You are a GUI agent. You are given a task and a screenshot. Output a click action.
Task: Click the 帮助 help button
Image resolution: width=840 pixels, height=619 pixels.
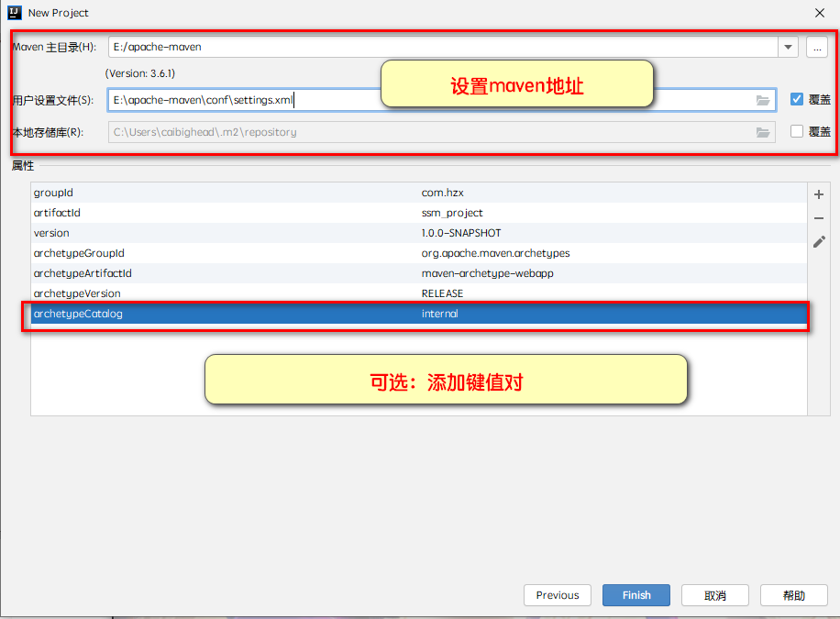[x=793, y=595]
